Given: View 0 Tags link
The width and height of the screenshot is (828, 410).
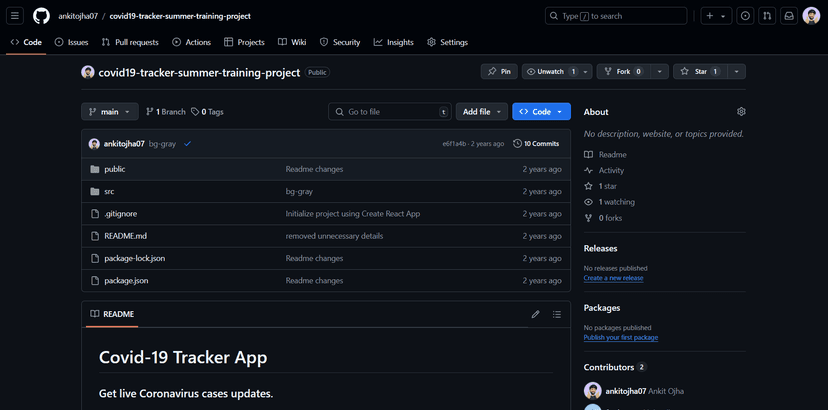Looking at the screenshot, I should [208, 112].
